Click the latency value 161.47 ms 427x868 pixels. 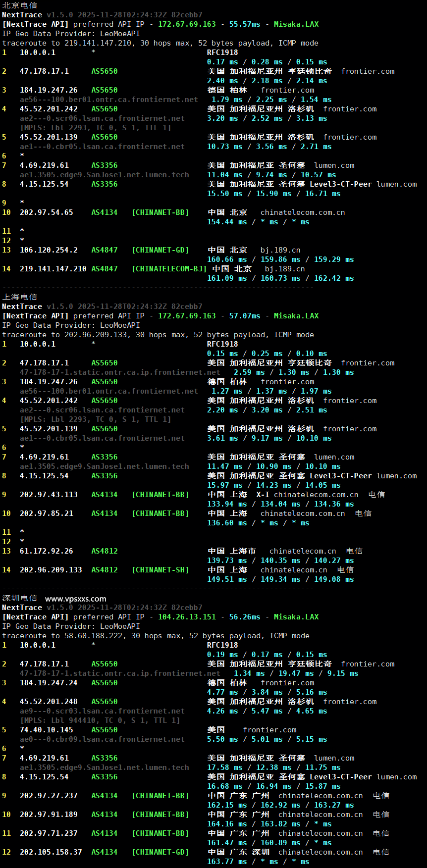pyautogui.click(x=227, y=843)
